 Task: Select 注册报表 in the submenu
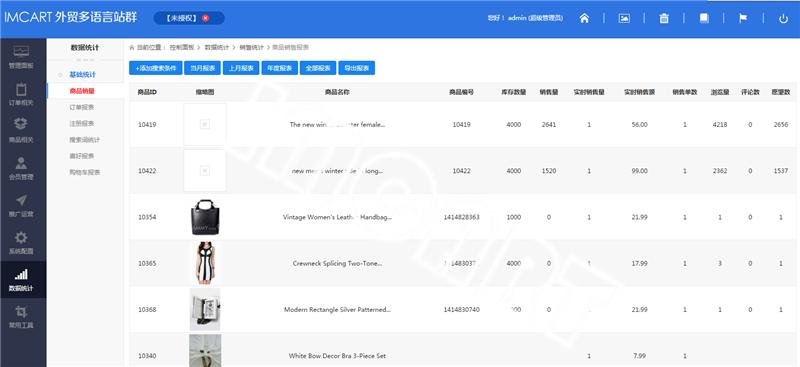click(x=82, y=124)
